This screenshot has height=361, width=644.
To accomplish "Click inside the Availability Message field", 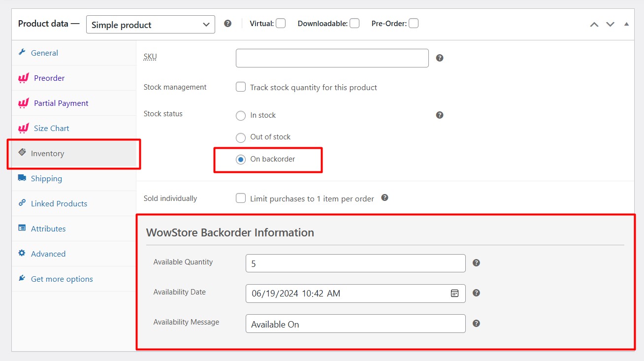I will click(354, 324).
